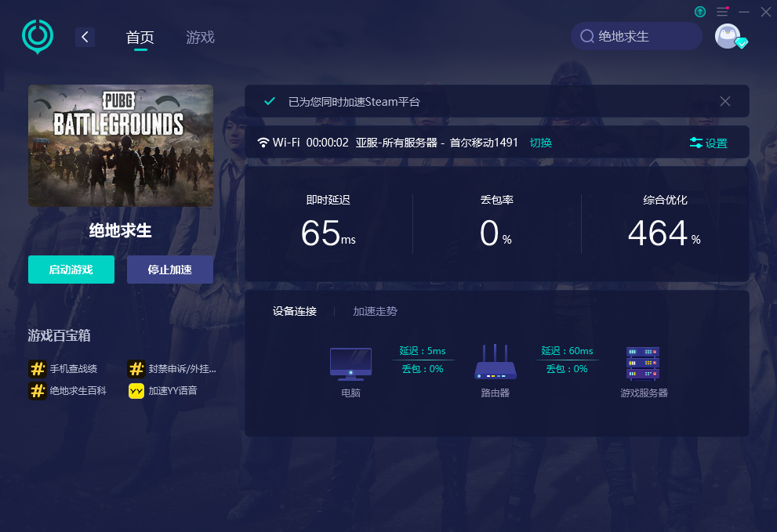
Task: Click the checkmark icon in Steam notification
Action: pos(270,102)
